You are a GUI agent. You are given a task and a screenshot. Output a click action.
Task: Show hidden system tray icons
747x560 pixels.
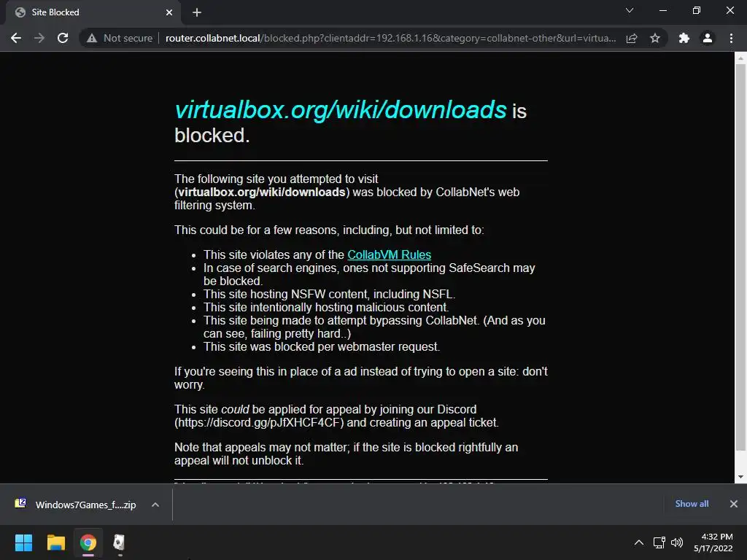coord(639,542)
